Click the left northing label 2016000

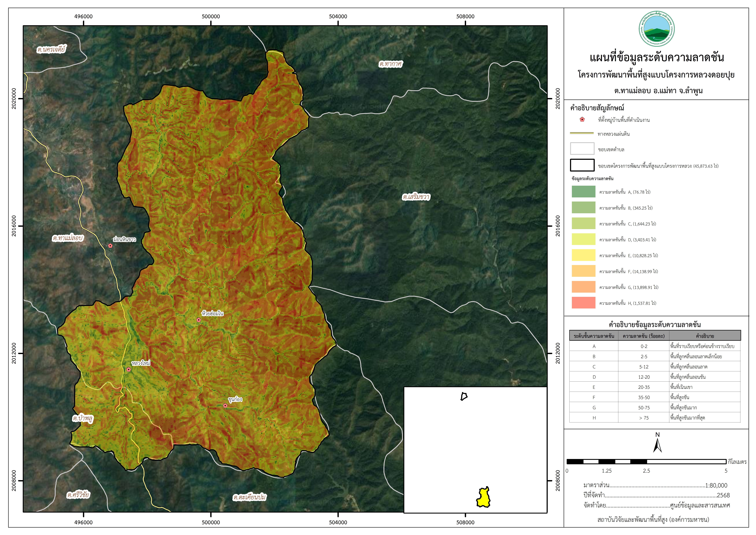coord(14,226)
